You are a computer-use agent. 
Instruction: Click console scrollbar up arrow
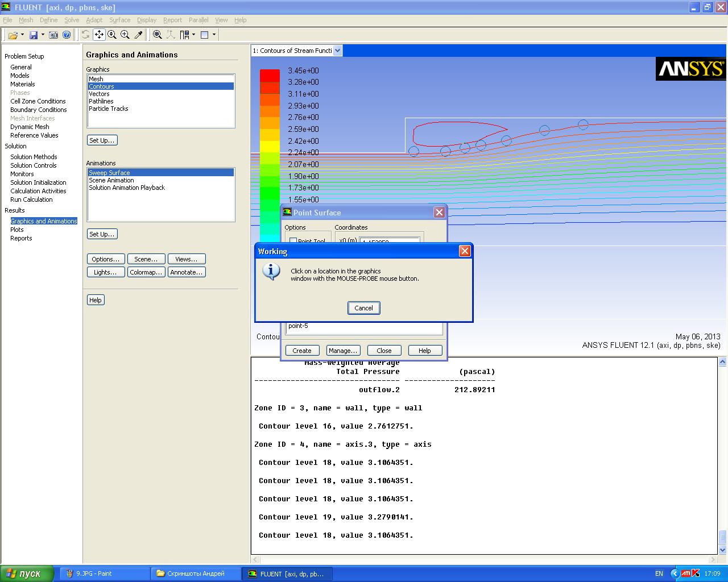(x=723, y=361)
